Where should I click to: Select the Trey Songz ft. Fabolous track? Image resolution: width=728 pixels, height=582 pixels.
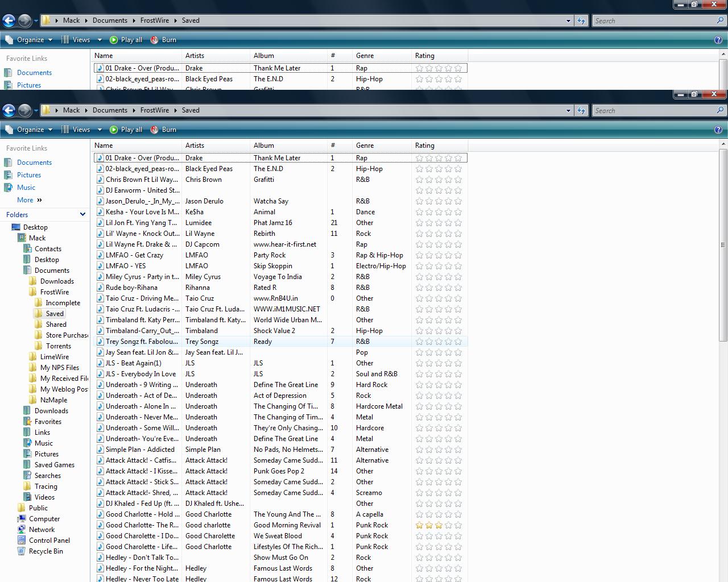pos(142,342)
